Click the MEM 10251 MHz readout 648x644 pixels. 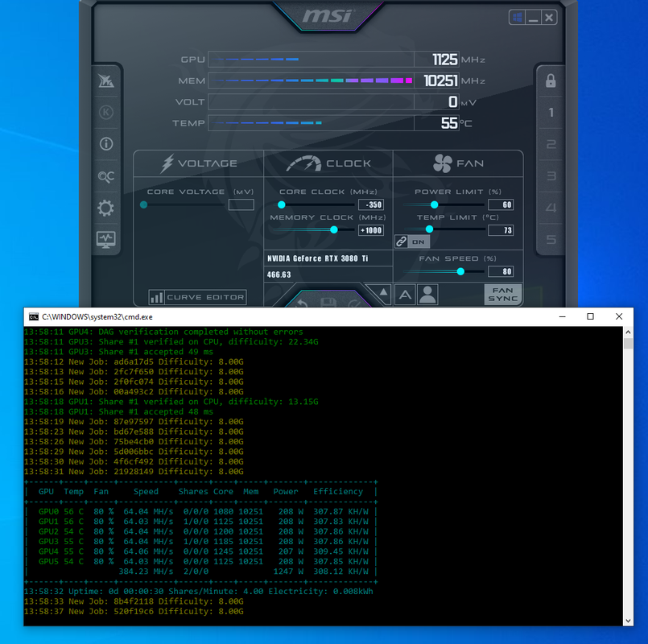click(441, 80)
